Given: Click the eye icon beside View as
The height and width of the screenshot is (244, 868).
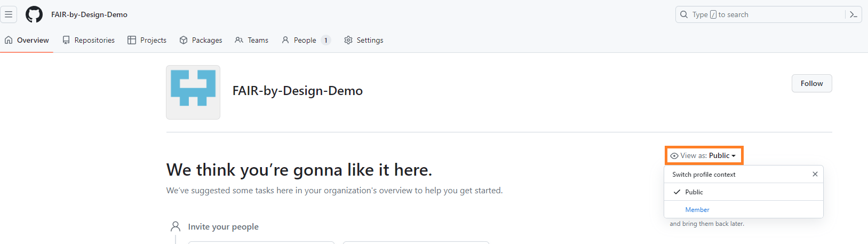Looking at the screenshot, I should tap(674, 156).
